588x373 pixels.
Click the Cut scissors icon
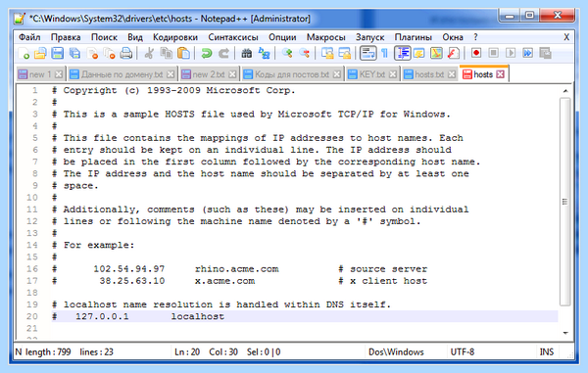(x=149, y=53)
